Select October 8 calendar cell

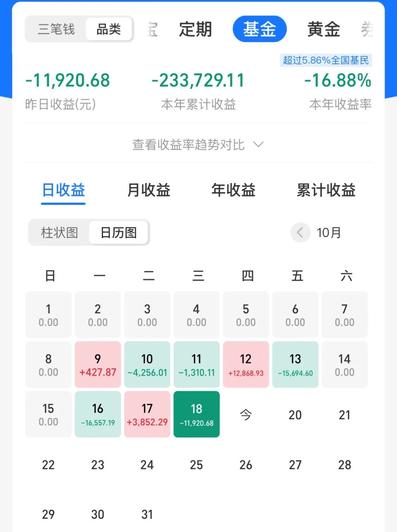(x=49, y=364)
